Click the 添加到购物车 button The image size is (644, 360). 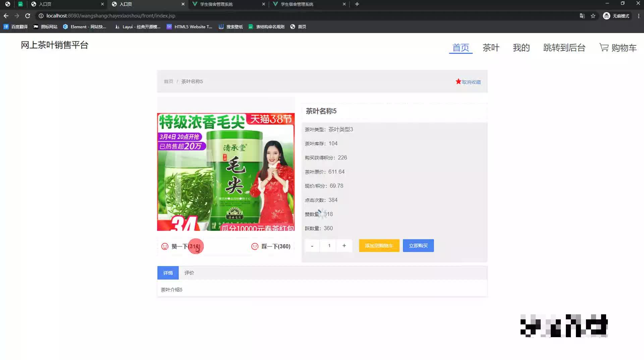[x=379, y=245]
